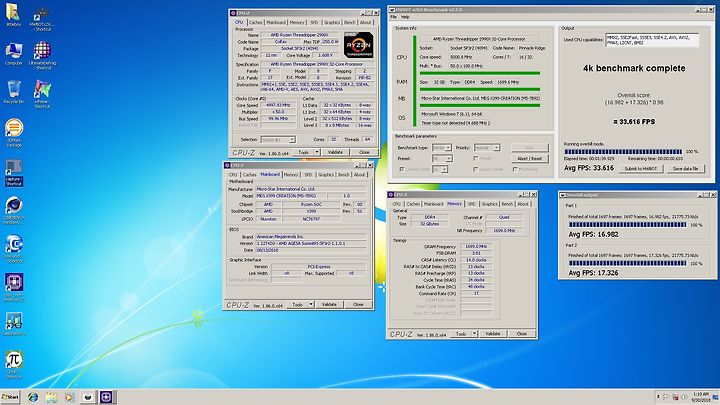
Task: Click the Ryzen Threadripper logo in CPU-Z
Action: (x=358, y=45)
